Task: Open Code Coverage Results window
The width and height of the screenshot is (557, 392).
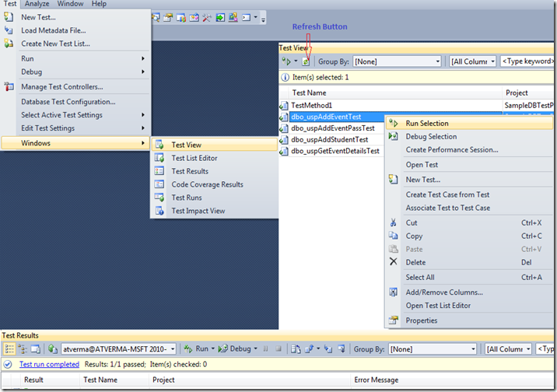Action: (207, 184)
